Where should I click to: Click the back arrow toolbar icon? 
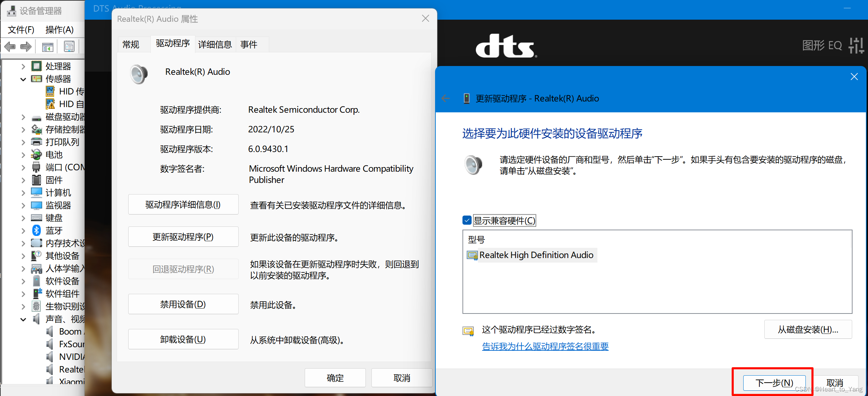click(10, 46)
